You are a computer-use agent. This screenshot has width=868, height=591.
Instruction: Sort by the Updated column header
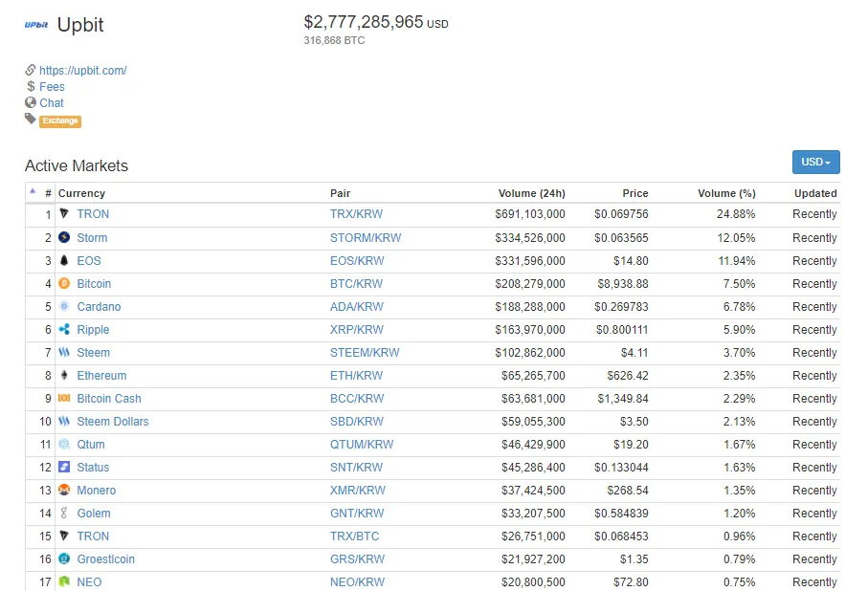(815, 193)
